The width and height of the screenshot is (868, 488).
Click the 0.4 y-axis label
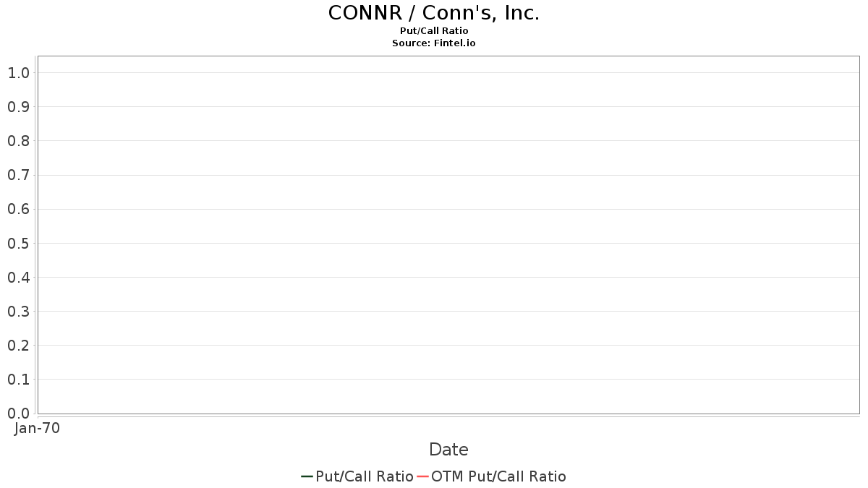[19, 277]
